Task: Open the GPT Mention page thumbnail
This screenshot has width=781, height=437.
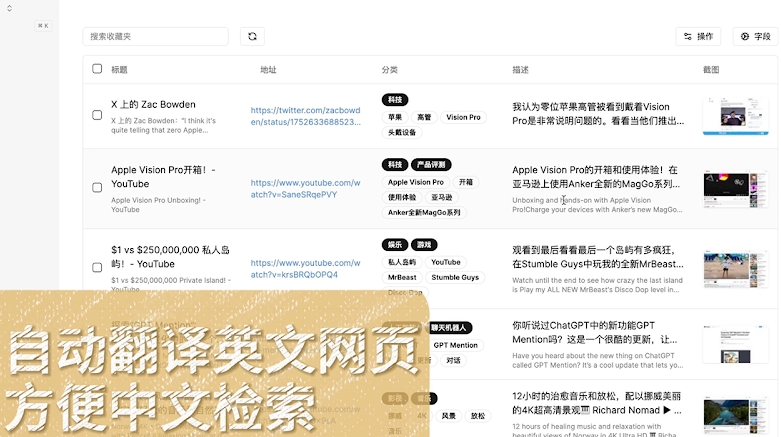Action: tap(736, 344)
